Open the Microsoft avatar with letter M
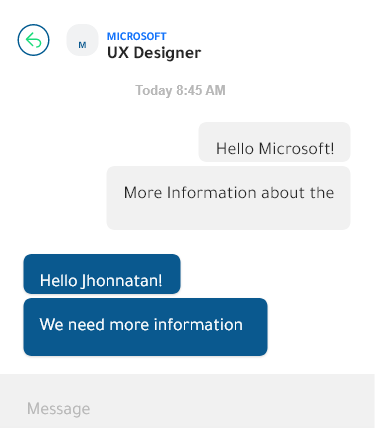The image size is (375, 429). 82,40
